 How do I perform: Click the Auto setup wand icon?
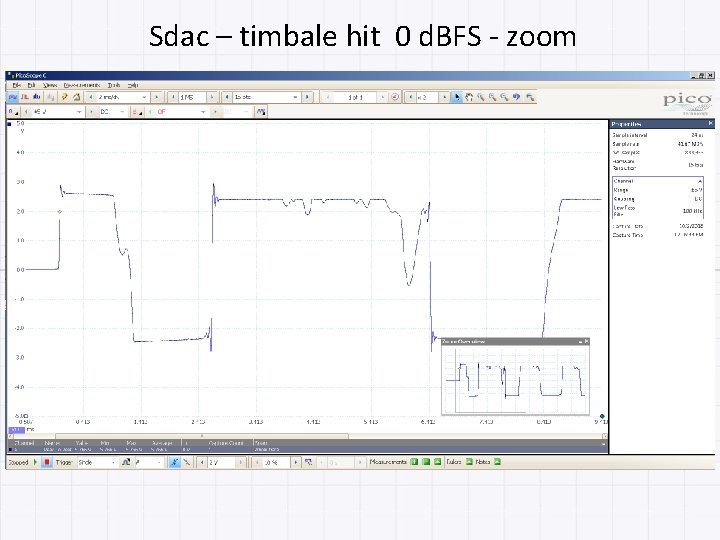65,97
